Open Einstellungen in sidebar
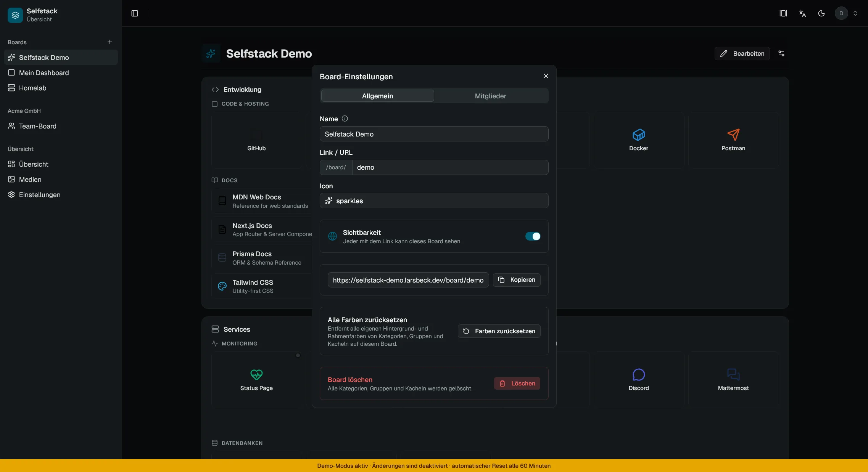Screen dimensions: 868x472 (x=61, y=194)
